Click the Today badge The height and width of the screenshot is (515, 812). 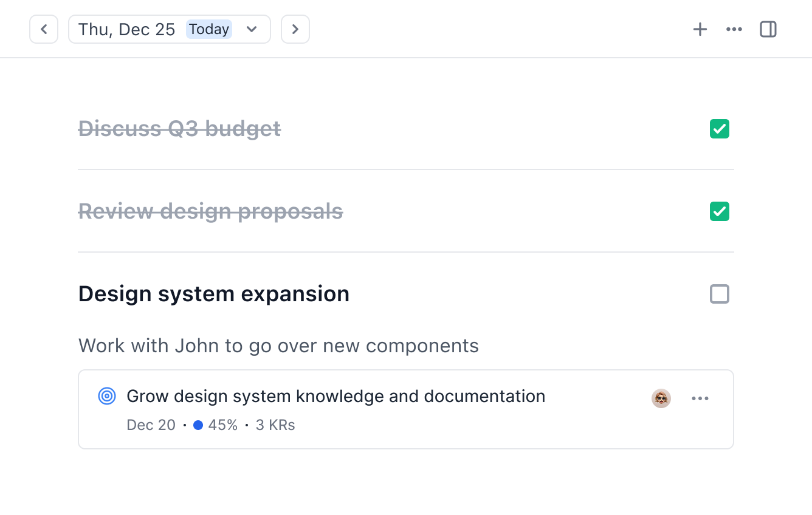[x=208, y=29]
